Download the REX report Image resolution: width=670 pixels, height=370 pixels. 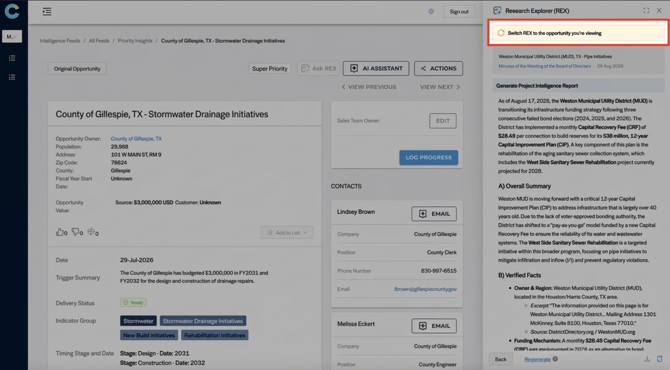pyautogui.click(x=647, y=359)
